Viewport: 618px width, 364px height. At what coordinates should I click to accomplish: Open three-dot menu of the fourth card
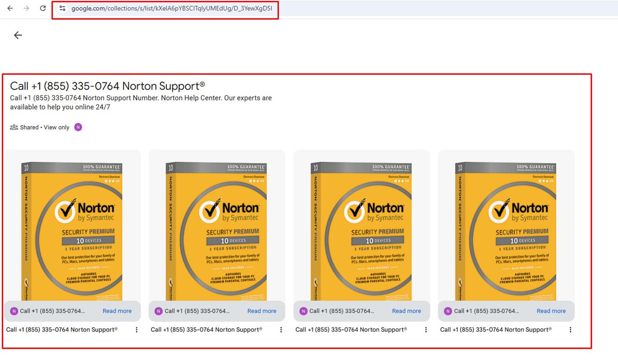(x=571, y=330)
